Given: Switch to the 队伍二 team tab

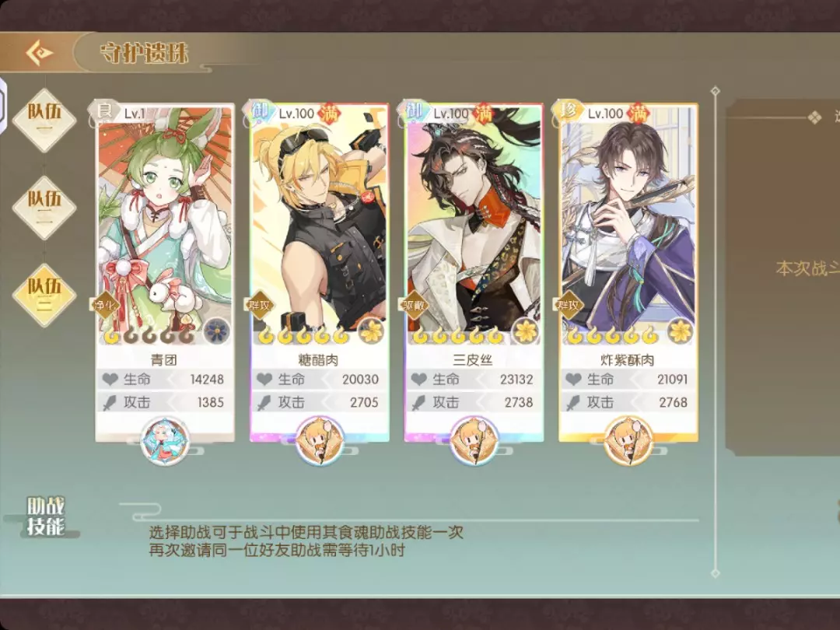Looking at the screenshot, I should (x=44, y=207).
